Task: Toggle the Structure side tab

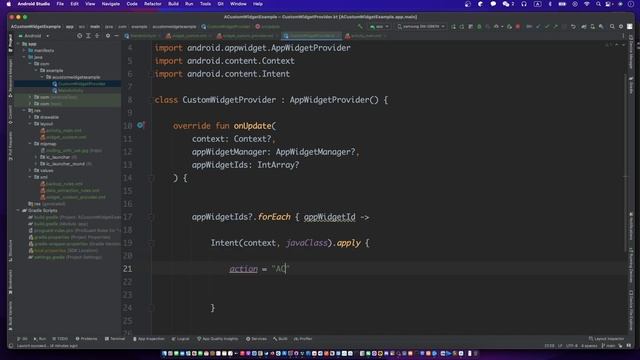Action: click(11, 250)
